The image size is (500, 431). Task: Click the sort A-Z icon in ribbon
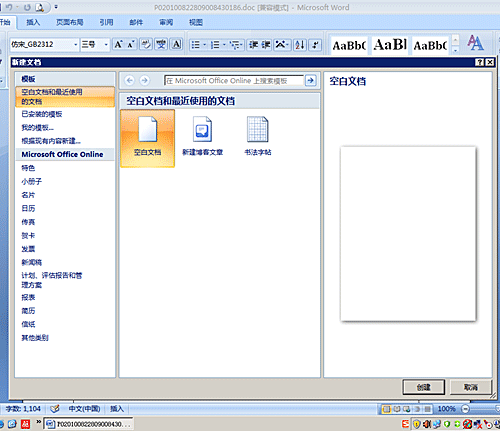pyautogui.click(x=300, y=45)
